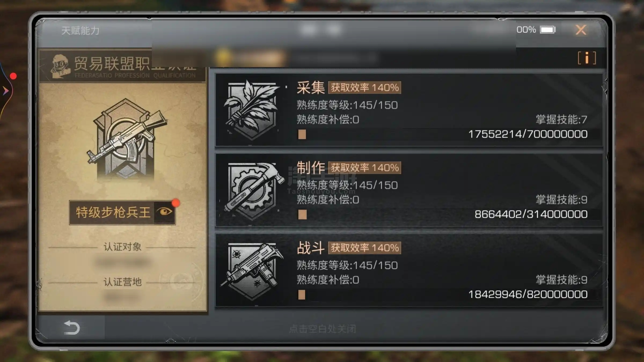
Task: Click the gathering leaf badge icon
Action: [252, 110]
